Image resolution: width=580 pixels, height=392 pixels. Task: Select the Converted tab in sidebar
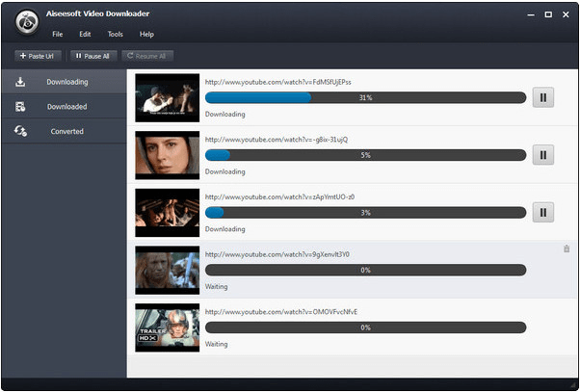coord(64,131)
